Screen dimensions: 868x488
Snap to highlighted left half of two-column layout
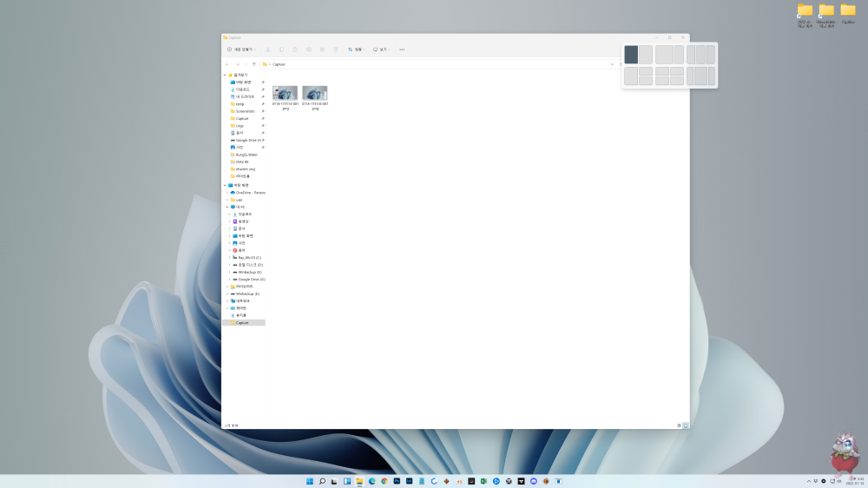tap(631, 55)
